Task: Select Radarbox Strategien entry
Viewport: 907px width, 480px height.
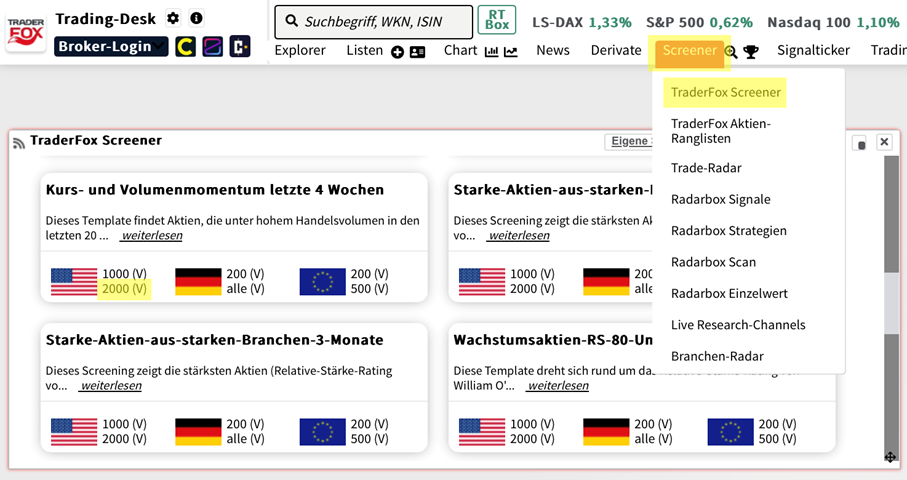Action: pos(729,231)
